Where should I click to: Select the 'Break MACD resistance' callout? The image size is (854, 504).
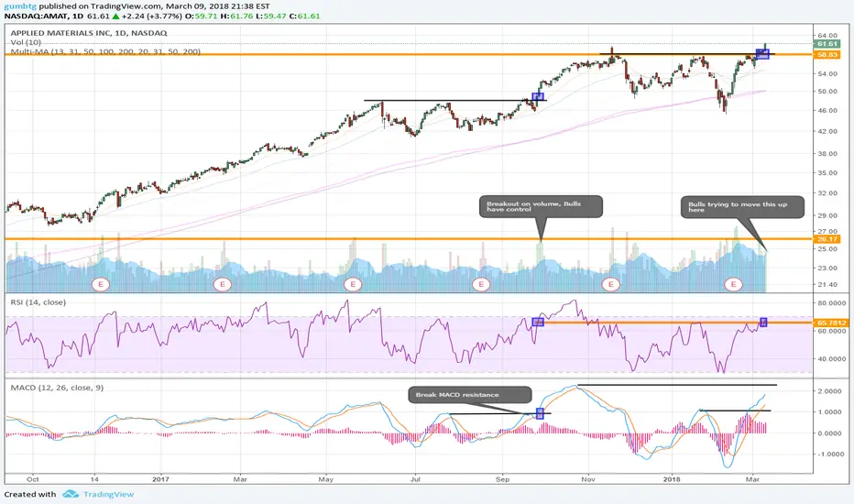[x=470, y=395]
